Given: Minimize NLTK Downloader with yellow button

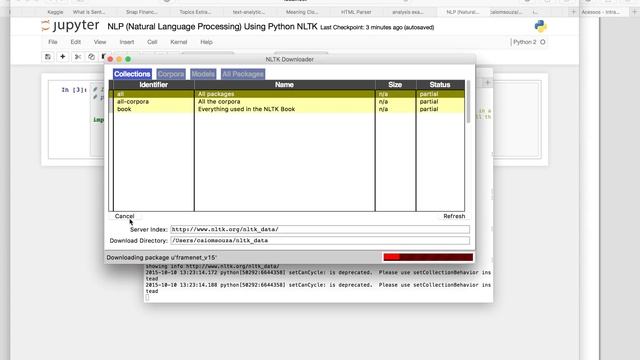Looking at the screenshot, I should click(x=119, y=59).
